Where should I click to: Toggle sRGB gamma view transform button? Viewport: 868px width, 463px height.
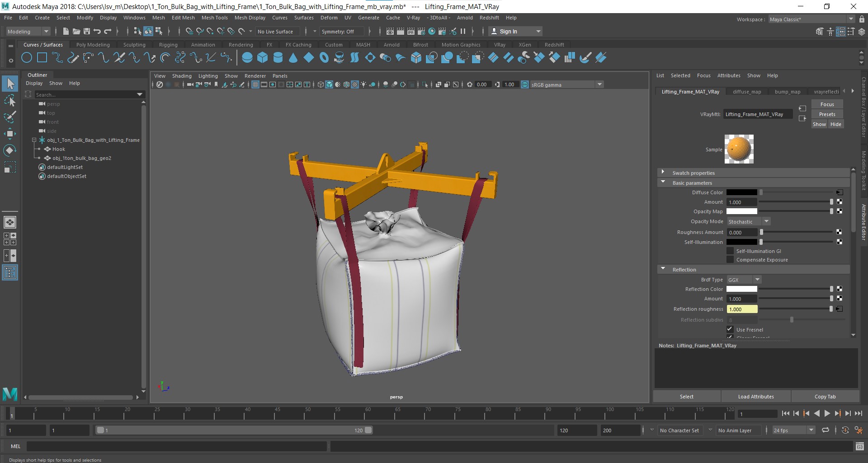pyautogui.click(x=525, y=84)
